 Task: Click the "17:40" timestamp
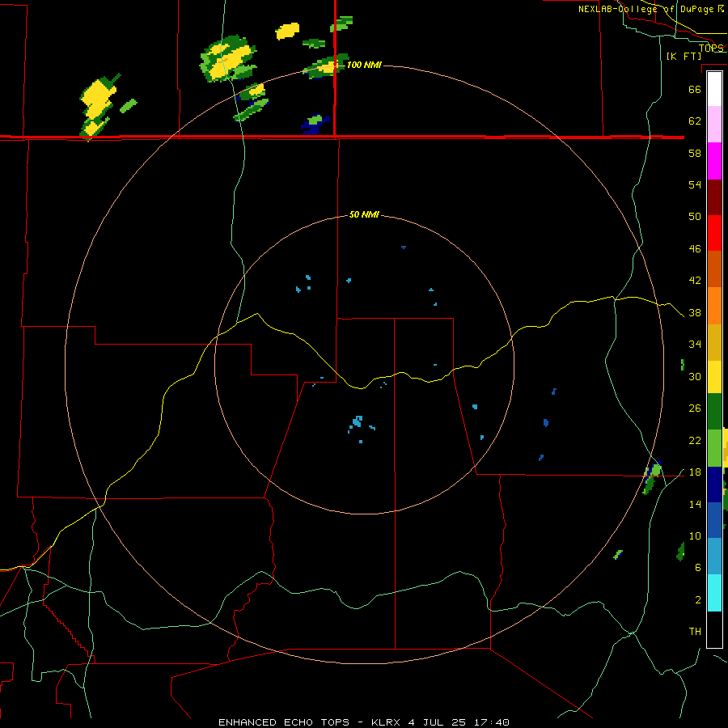[x=492, y=722]
